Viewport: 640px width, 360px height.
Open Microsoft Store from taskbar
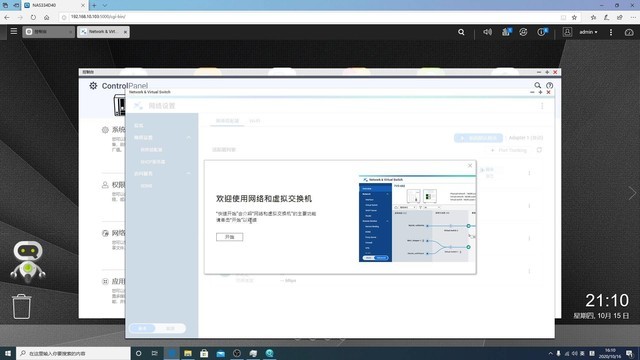[204, 353]
